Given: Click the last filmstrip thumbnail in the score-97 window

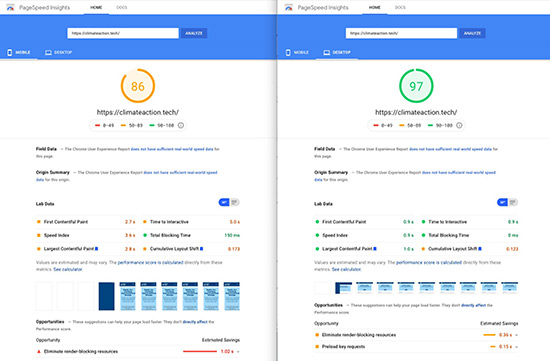Looking at the screenshot, I should click(510, 288).
